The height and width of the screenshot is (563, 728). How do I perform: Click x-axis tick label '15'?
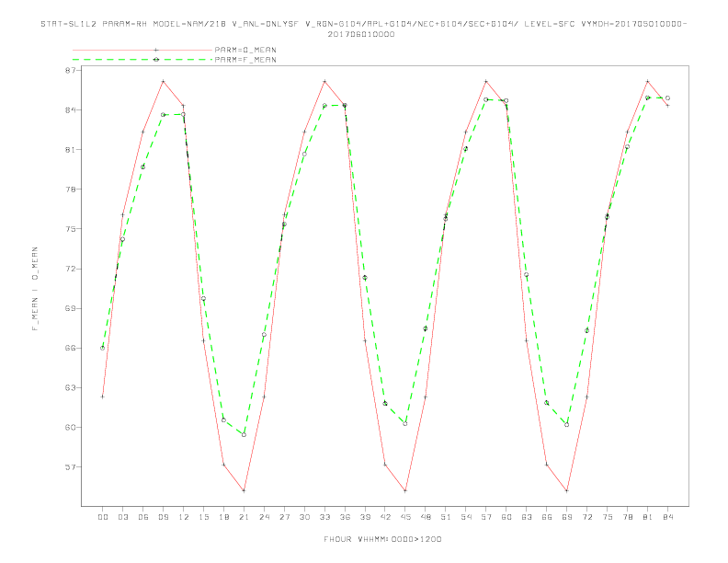(203, 517)
